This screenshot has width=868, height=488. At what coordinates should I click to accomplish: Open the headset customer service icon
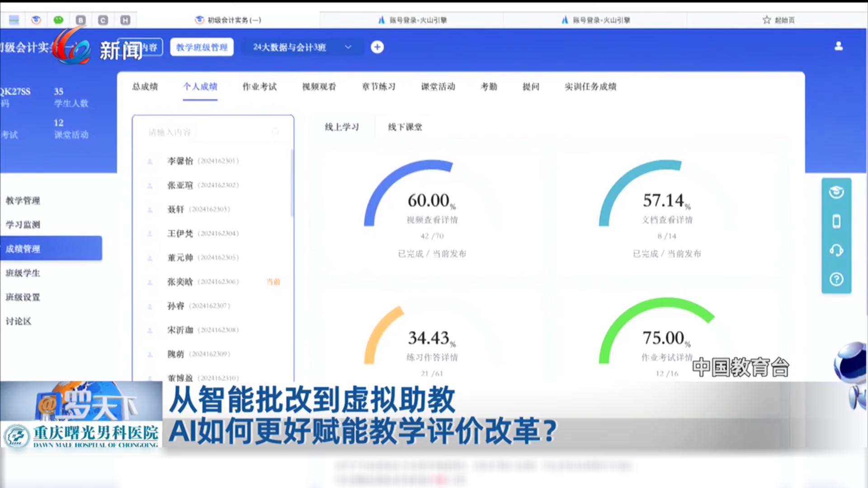tap(836, 250)
